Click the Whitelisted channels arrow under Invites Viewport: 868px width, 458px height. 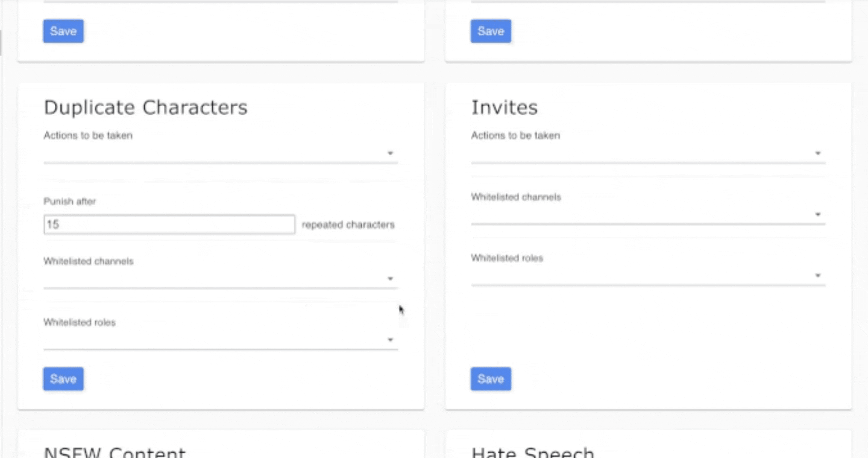817,214
